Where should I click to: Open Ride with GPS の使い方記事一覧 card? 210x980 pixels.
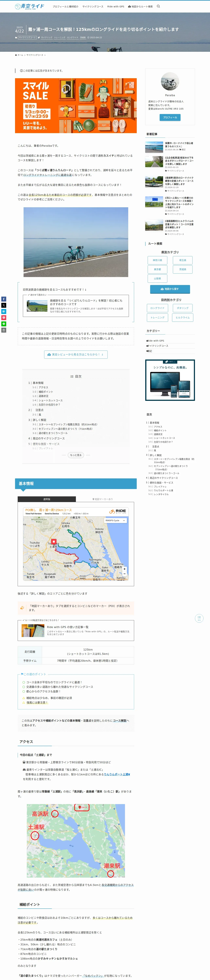(x=76, y=630)
